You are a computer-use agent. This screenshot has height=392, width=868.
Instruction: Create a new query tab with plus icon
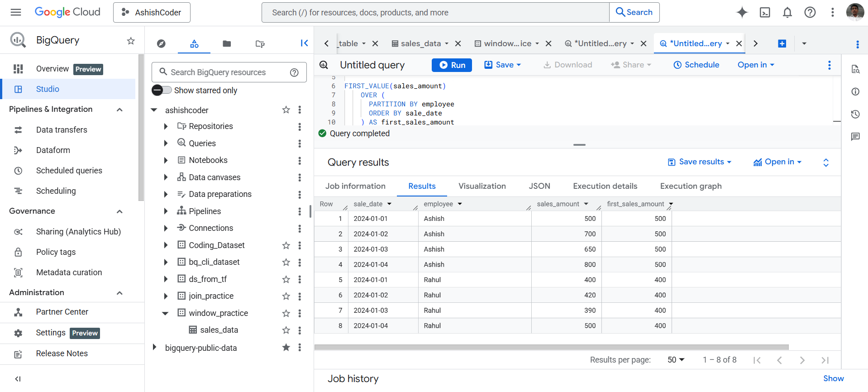782,43
